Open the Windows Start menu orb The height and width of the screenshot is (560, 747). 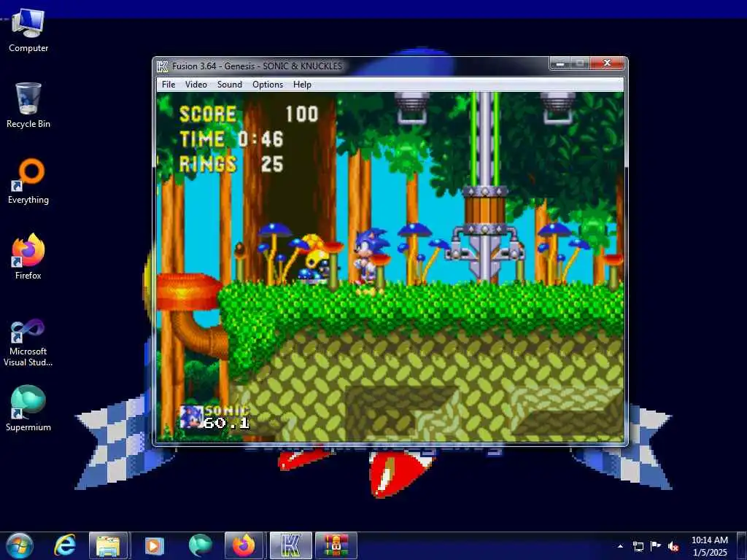[20, 545]
